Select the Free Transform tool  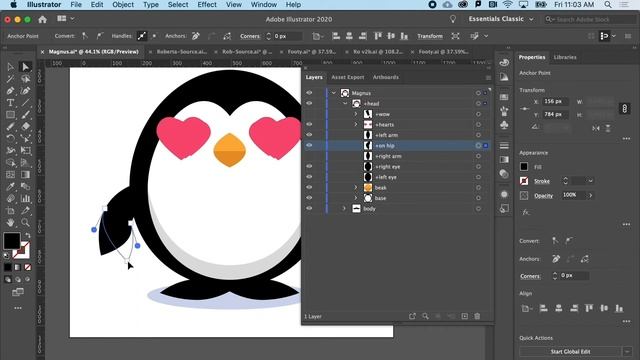point(26,151)
